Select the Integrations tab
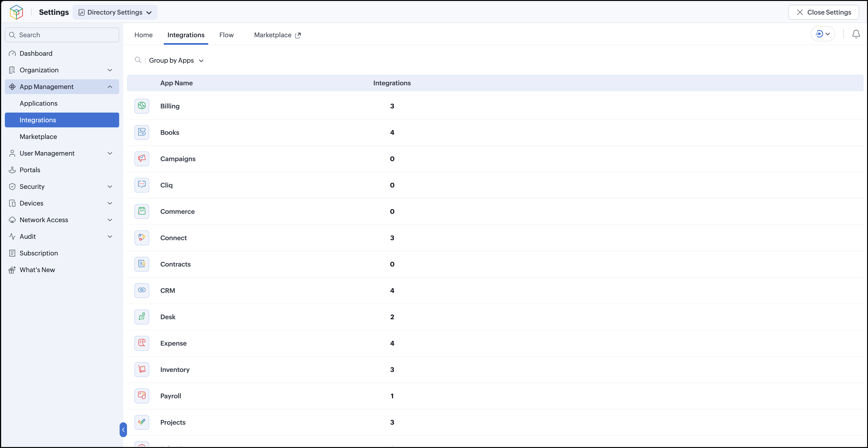This screenshot has height=448, width=868. pyautogui.click(x=186, y=35)
